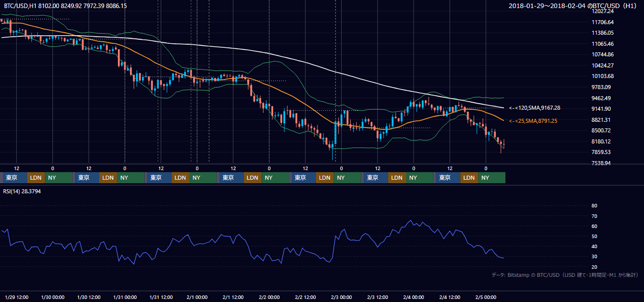The width and height of the screenshot is (644, 302).
Task: Click price axis value 12027.24
Action: coord(602,11)
